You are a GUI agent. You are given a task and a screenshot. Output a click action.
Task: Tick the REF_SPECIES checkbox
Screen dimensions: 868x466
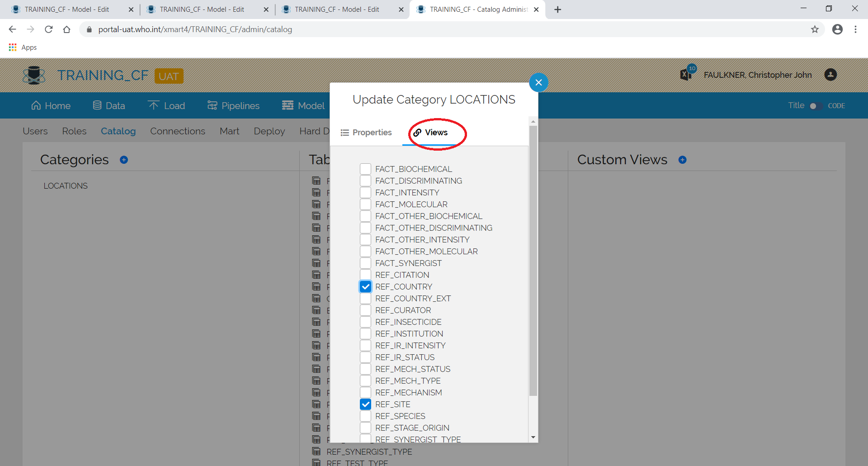pyautogui.click(x=365, y=416)
